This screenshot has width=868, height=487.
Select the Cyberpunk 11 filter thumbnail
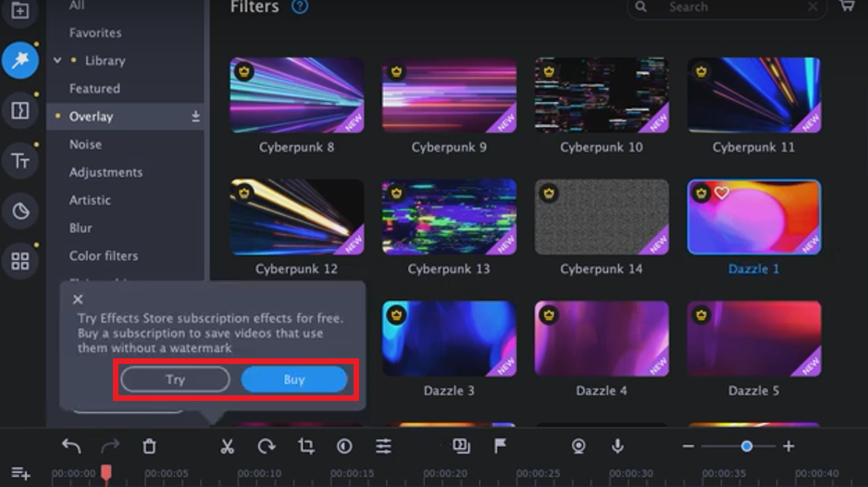pyautogui.click(x=754, y=95)
